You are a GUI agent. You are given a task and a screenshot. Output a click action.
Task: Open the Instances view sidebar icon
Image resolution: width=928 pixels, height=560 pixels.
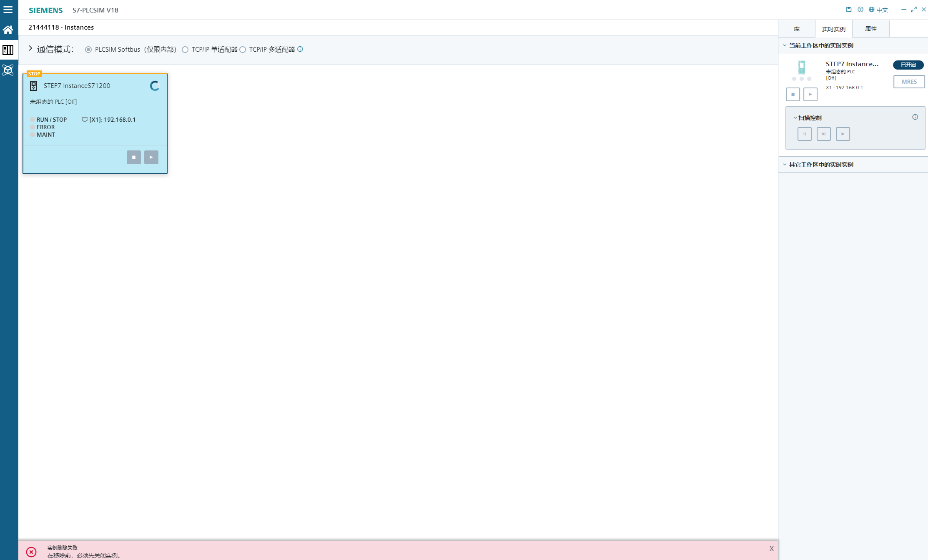(x=8, y=50)
